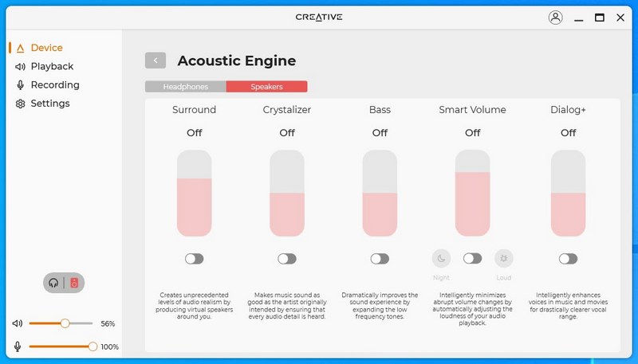
Task: Select Night mode moon icon
Action: point(441,258)
